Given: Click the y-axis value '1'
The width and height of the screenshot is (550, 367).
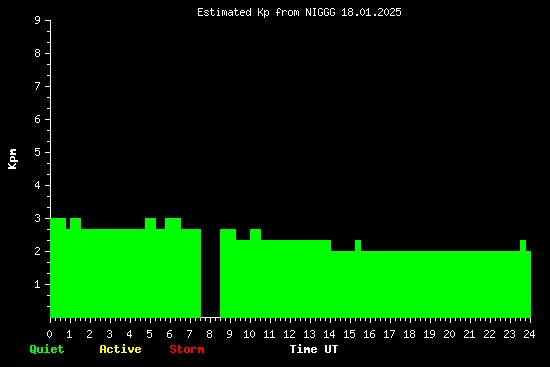Looking at the screenshot, I should (38, 284).
